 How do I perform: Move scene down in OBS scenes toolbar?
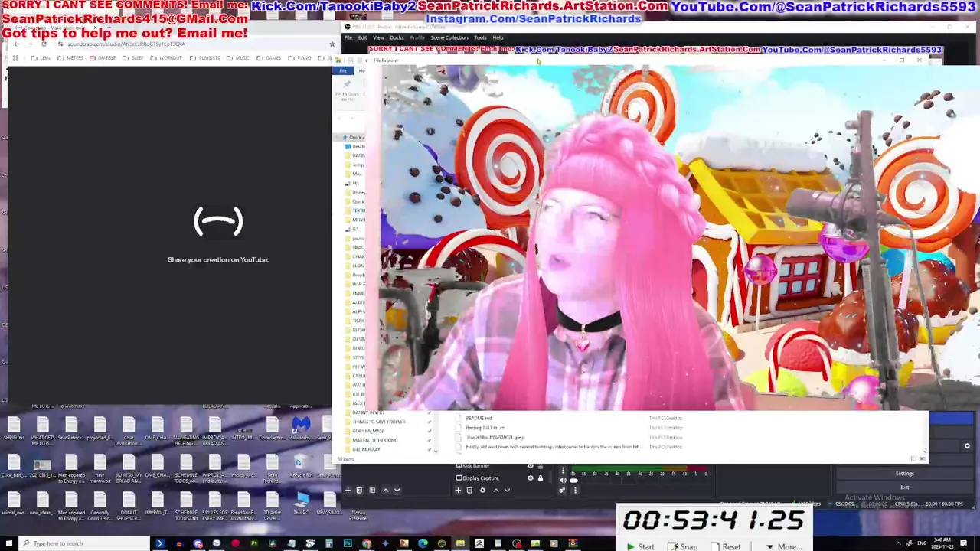click(397, 490)
